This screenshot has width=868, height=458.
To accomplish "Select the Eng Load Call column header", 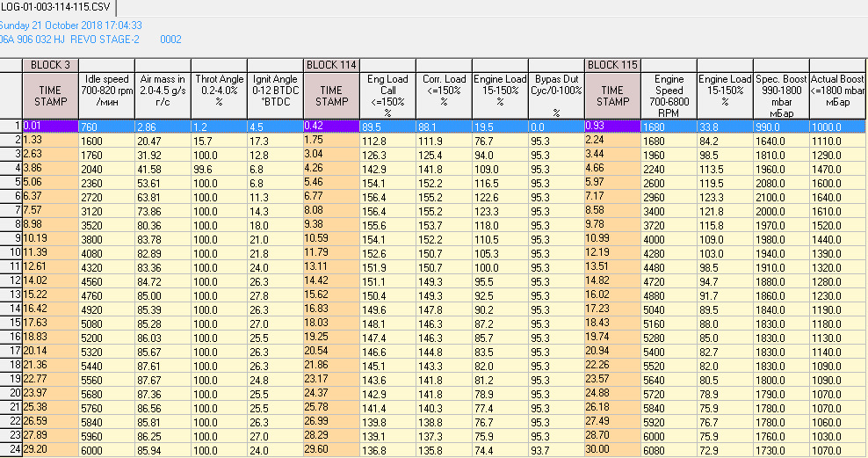I will [x=387, y=95].
